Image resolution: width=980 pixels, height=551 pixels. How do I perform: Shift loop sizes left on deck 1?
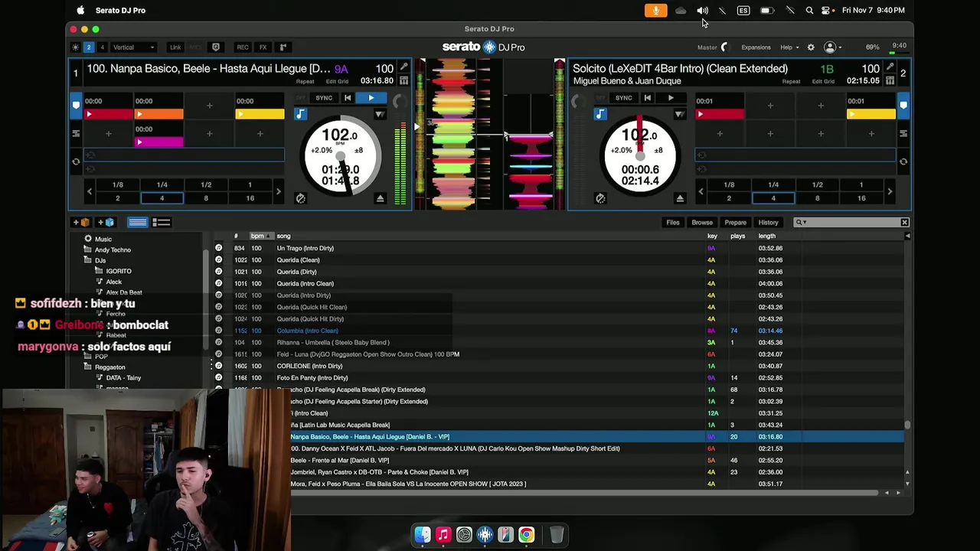[90, 191]
